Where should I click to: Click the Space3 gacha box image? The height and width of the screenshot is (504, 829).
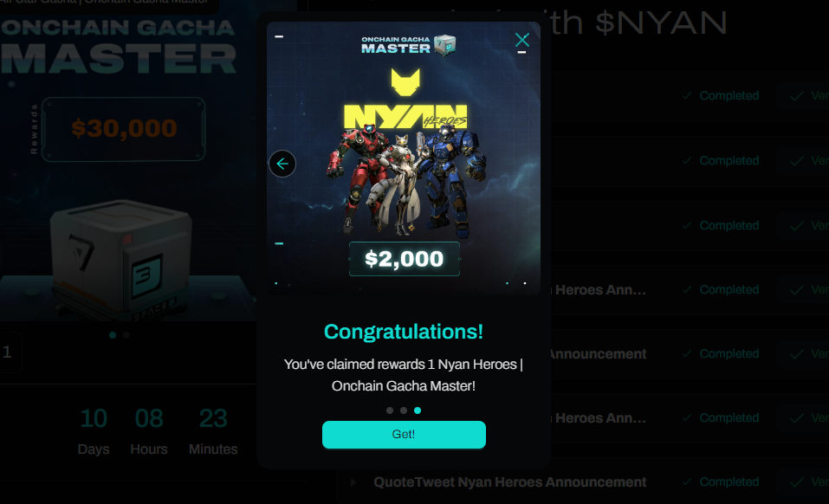point(121,261)
